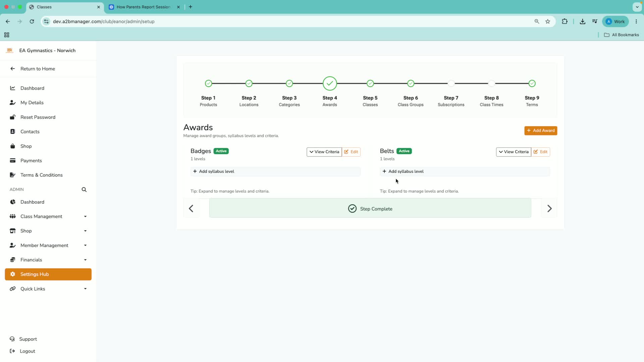Click the Add Award button

(x=541, y=131)
